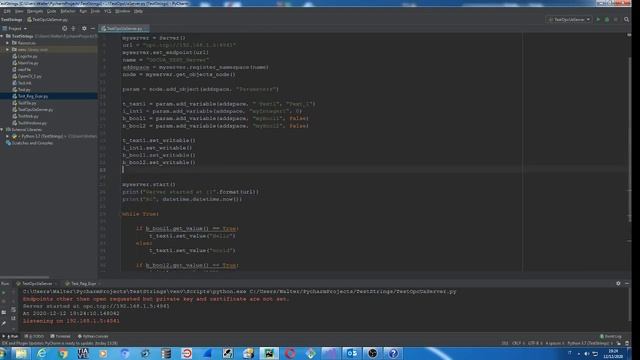Hide the Run tool window
Screen dimensions: 640x360
click(x=627, y=283)
